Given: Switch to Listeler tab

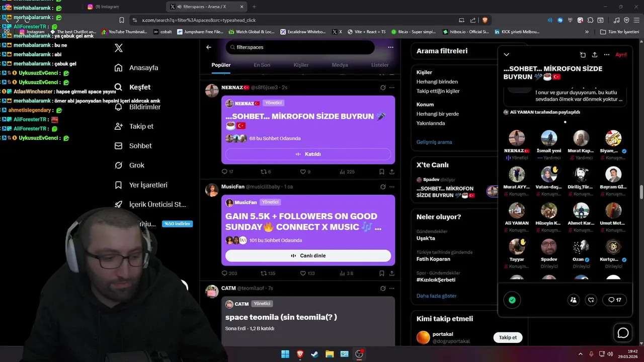Looking at the screenshot, I should pyautogui.click(x=380, y=65).
